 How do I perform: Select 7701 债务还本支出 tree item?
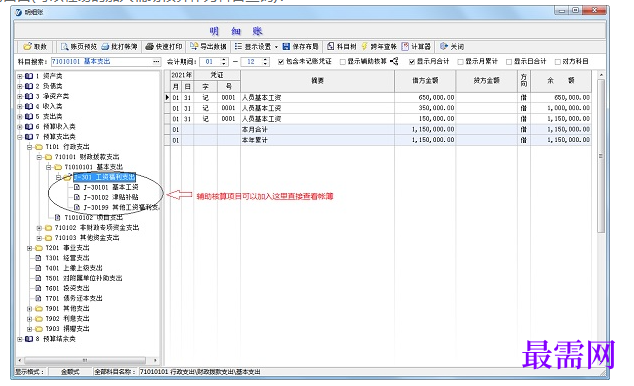tap(74, 298)
